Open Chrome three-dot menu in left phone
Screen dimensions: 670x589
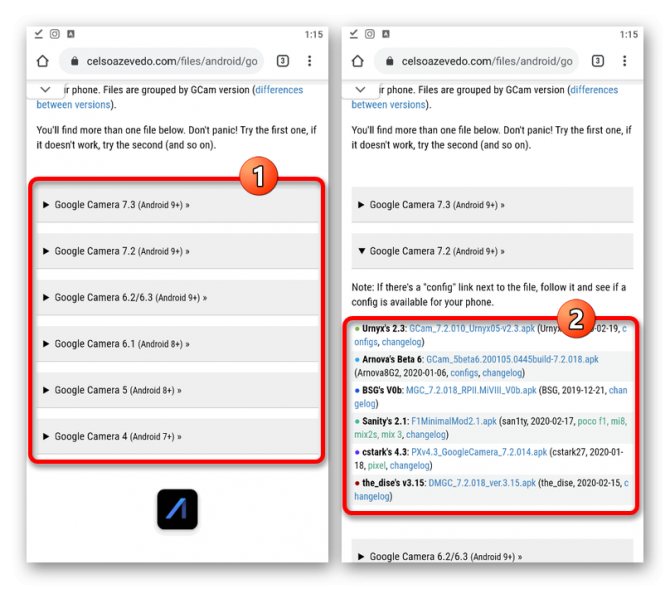pyautogui.click(x=309, y=61)
